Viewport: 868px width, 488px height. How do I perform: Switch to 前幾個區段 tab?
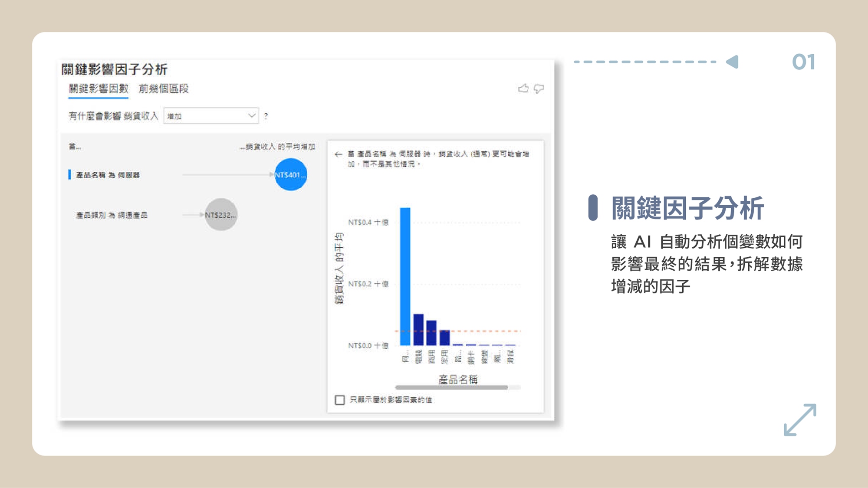pyautogui.click(x=164, y=89)
